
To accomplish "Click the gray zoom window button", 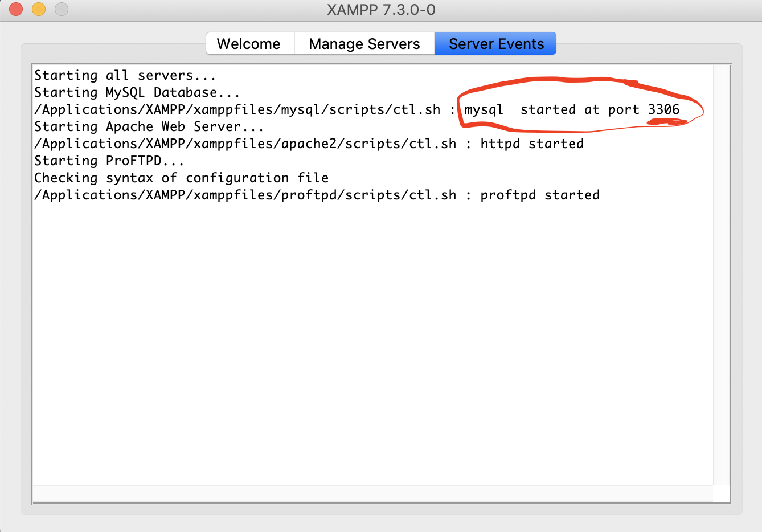I will pos(62,9).
